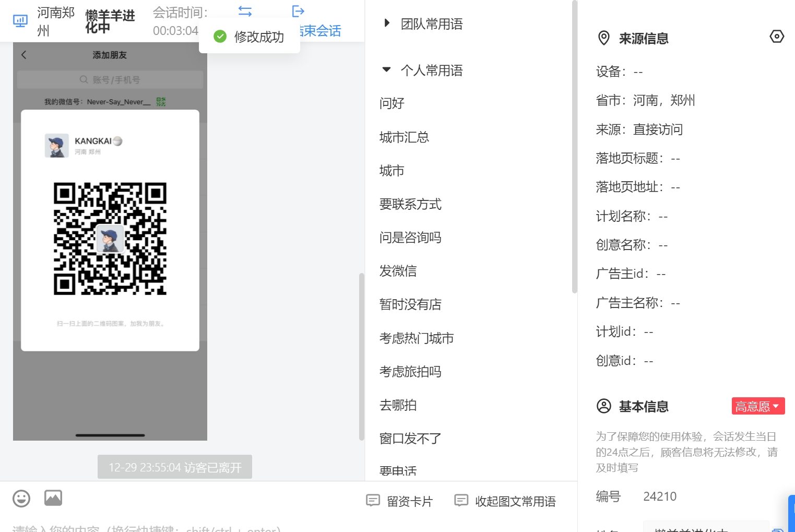Open the 高意愿 intent dropdown
This screenshot has height=532, width=795.
pyautogui.click(x=758, y=406)
